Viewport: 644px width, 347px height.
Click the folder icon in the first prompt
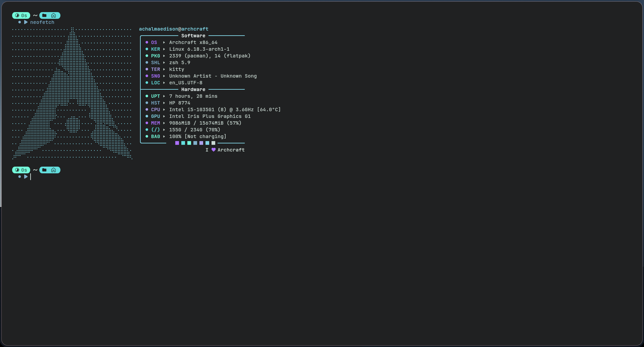pyautogui.click(x=44, y=15)
